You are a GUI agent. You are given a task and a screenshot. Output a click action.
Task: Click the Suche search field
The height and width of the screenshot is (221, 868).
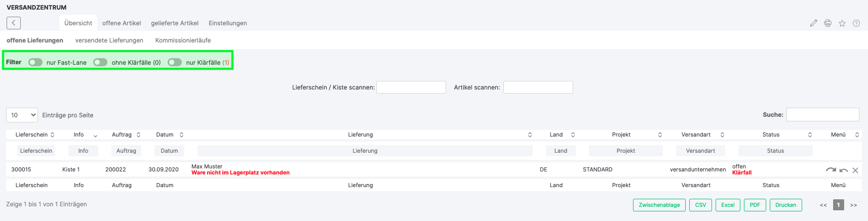point(822,115)
